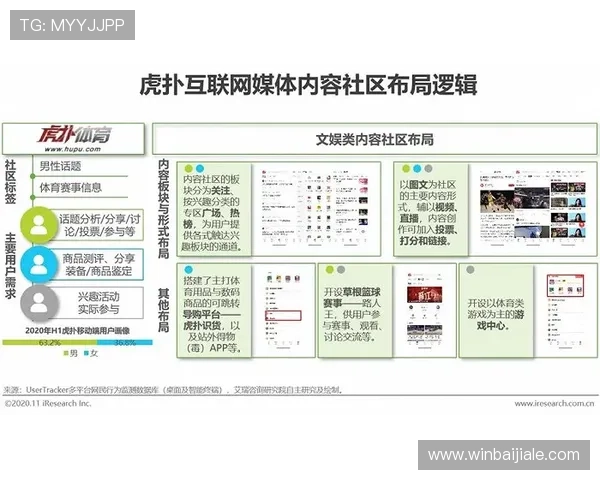Click the green card about 游戏中心
Viewport: 600px width, 480px height.
click(x=496, y=310)
